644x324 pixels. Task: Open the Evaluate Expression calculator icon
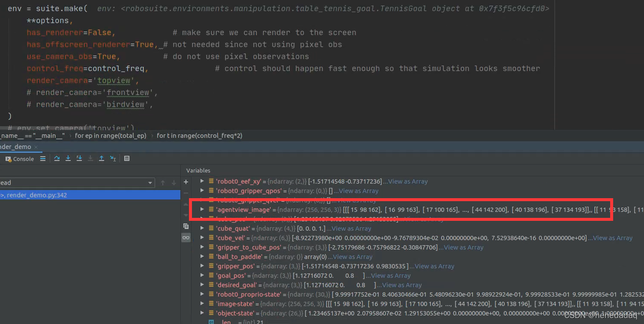[127, 158]
